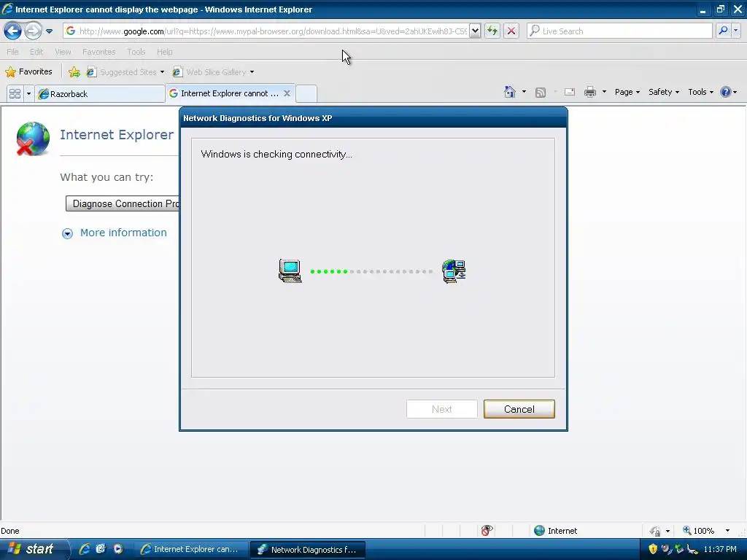Click the Forward navigation arrow button
Image resolution: width=747 pixels, height=560 pixels.
33,31
